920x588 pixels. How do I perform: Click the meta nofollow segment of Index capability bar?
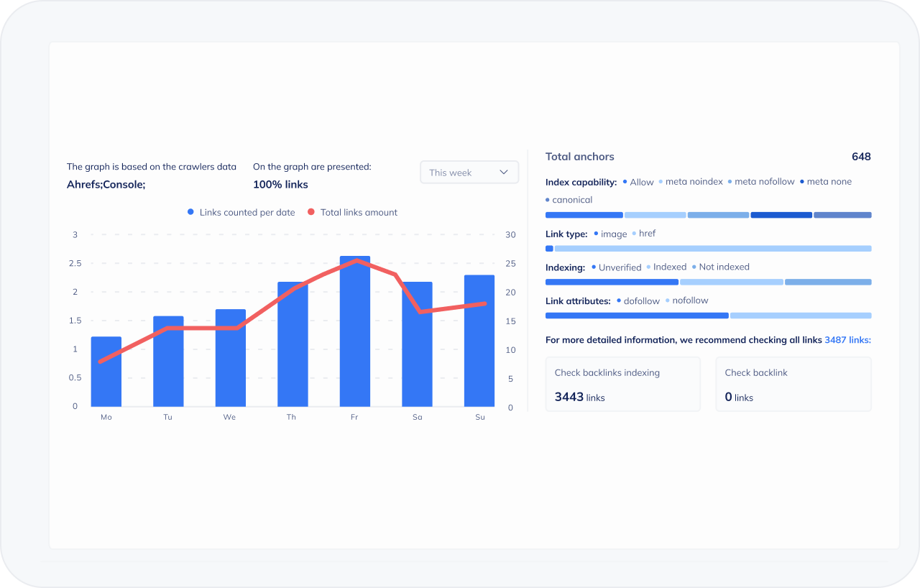point(718,215)
